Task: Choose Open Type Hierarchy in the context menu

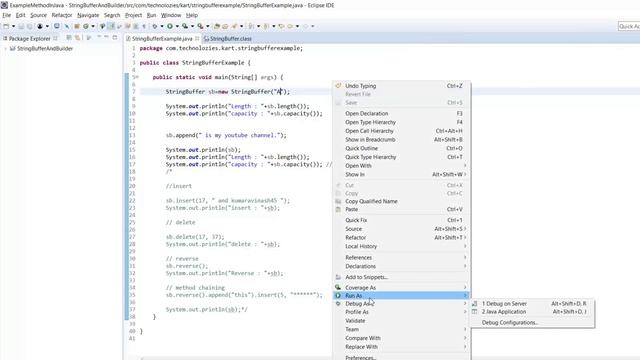Action: pos(402,122)
